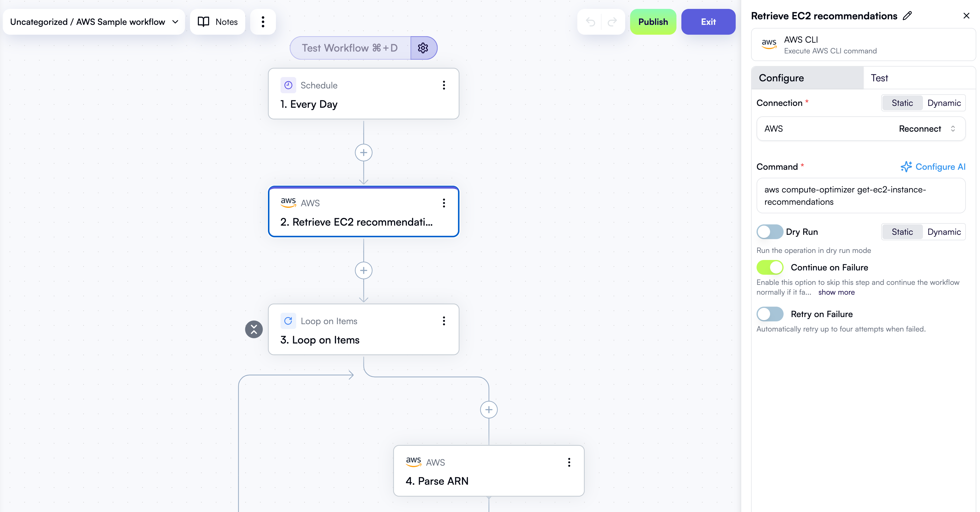
Task: Click inside the Command text field
Action: pyautogui.click(x=861, y=196)
